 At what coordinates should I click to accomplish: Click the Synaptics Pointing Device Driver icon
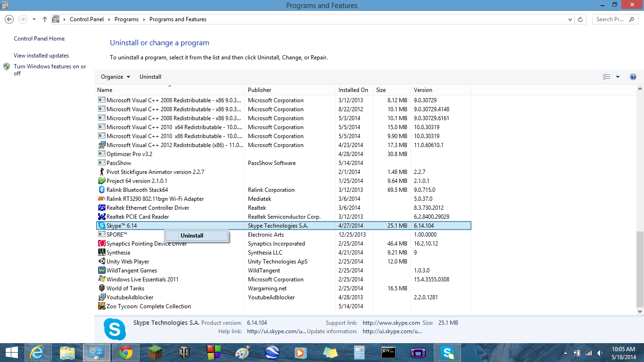pyautogui.click(x=102, y=244)
